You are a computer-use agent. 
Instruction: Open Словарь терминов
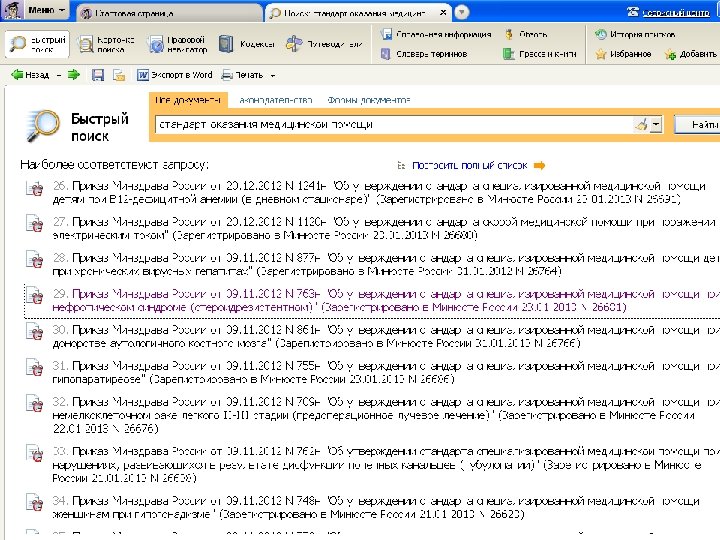click(424, 54)
